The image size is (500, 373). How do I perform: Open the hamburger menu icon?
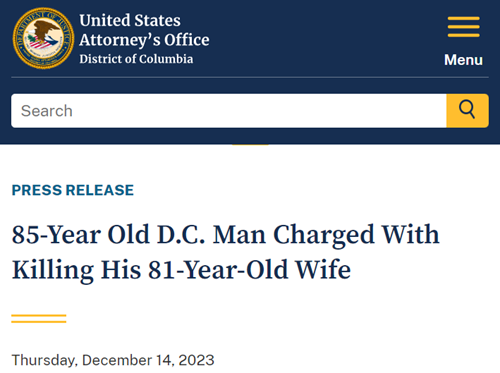click(464, 27)
